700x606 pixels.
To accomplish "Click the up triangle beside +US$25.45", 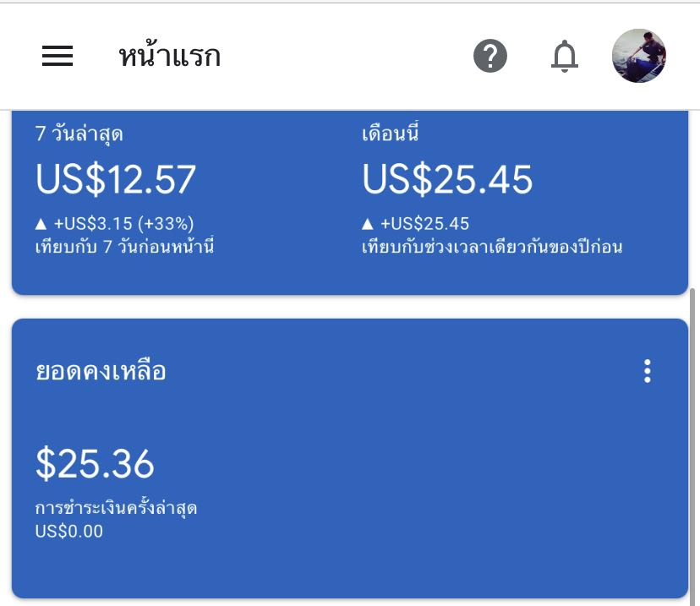I will (368, 224).
